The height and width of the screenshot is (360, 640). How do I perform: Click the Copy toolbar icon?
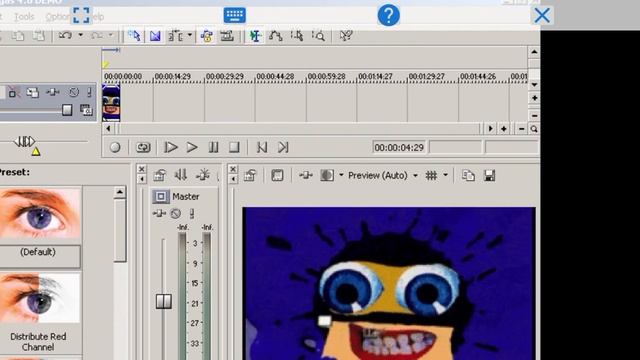[18, 36]
